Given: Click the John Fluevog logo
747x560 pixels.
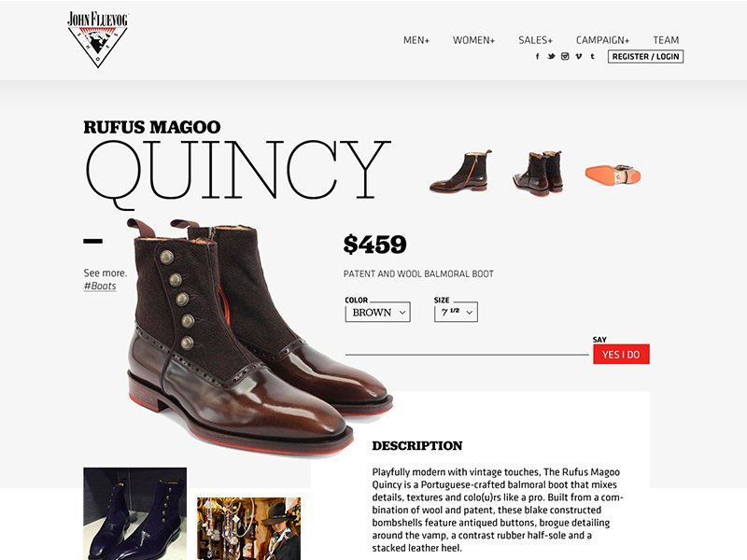Looking at the screenshot, I should (98, 39).
